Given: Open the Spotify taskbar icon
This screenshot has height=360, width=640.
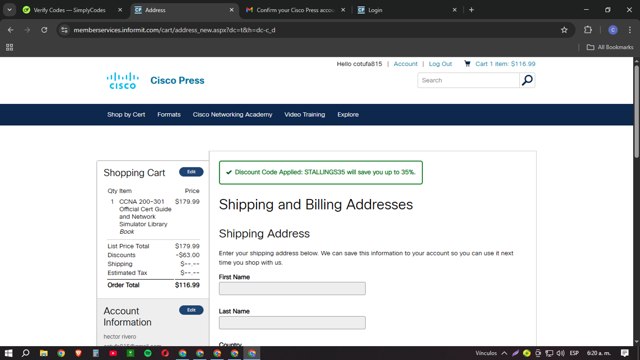Looking at the screenshot, I should [148, 353].
